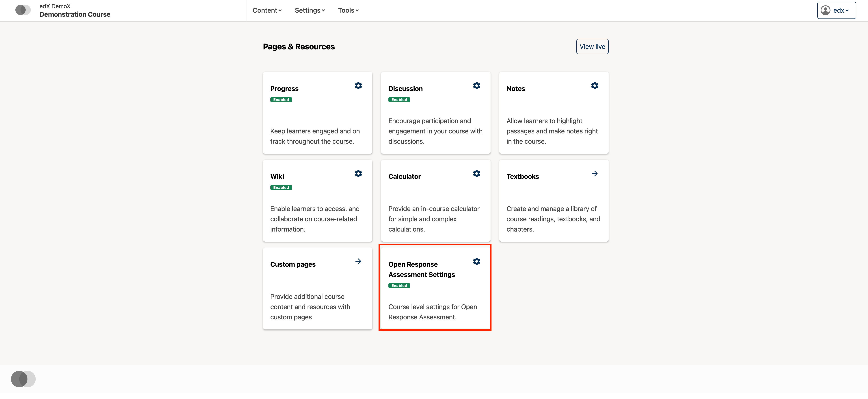Follow the Textbooks arrow icon
This screenshot has height=399, width=868.
[x=594, y=174]
